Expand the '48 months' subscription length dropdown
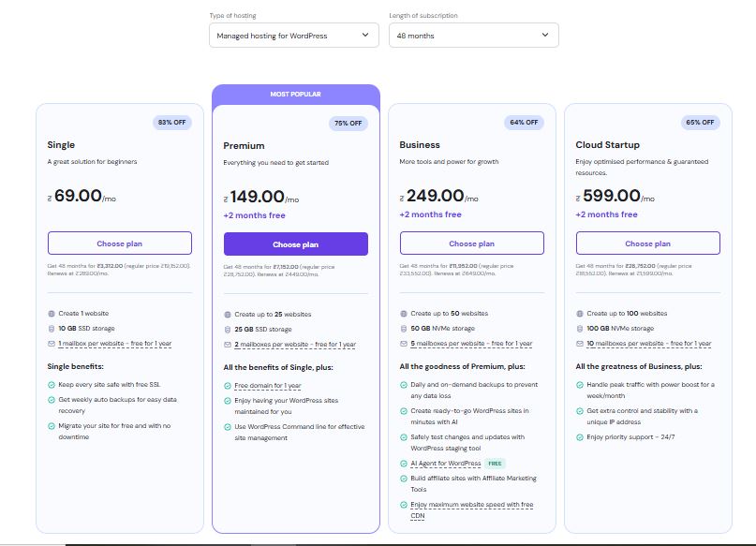Image resolution: width=756 pixels, height=546 pixels. [x=473, y=36]
